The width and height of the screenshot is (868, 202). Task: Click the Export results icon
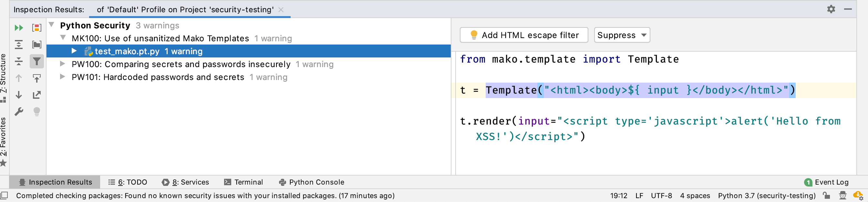coord(37,95)
